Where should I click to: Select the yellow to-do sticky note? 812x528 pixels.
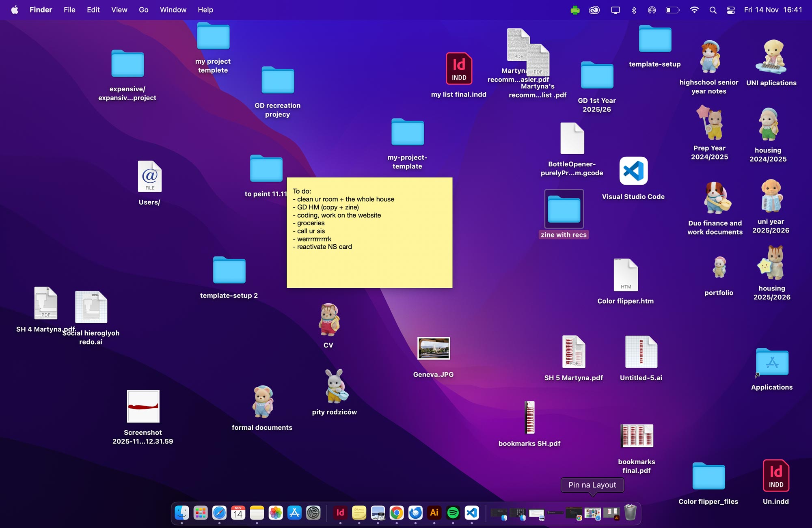coord(369,232)
